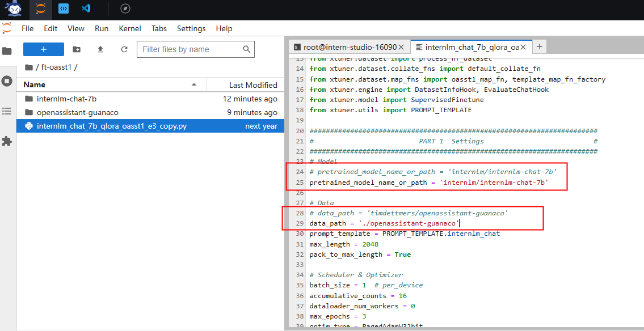Click the root folder icon in breadcrumb
Screen dimensions: 644x331
click(x=28, y=67)
